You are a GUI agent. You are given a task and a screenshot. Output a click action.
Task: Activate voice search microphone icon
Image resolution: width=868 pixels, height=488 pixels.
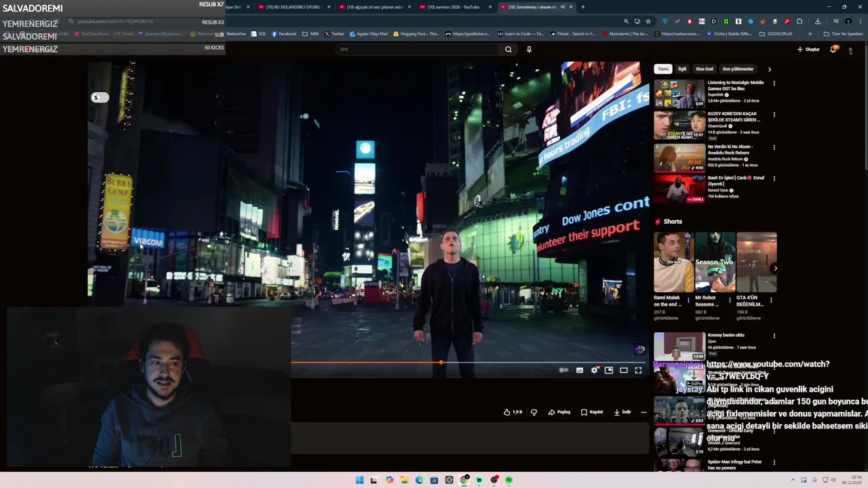pyautogui.click(x=529, y=49)
